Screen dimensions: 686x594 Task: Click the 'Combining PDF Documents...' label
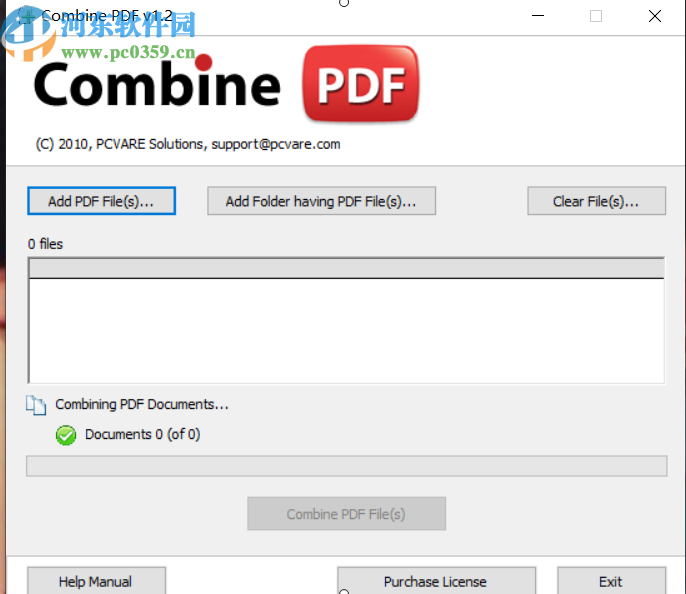tap(142, 404)
